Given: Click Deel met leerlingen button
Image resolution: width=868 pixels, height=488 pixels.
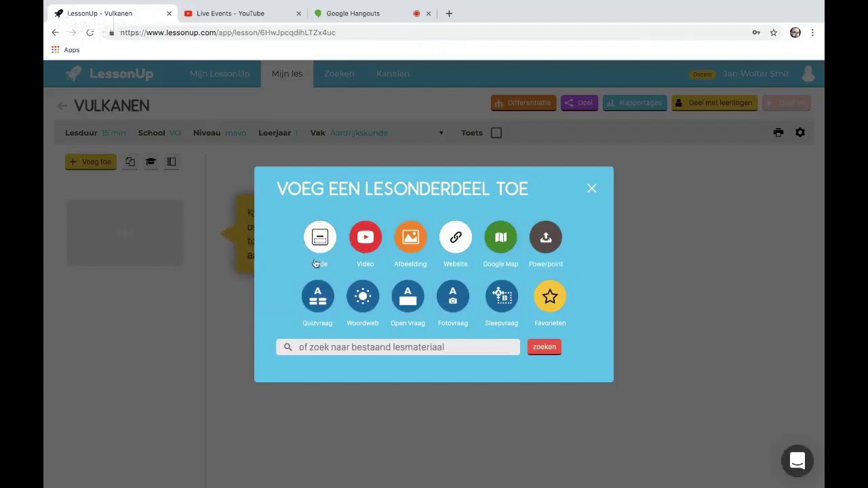Looking at the screenshot, I should (714, 103).
